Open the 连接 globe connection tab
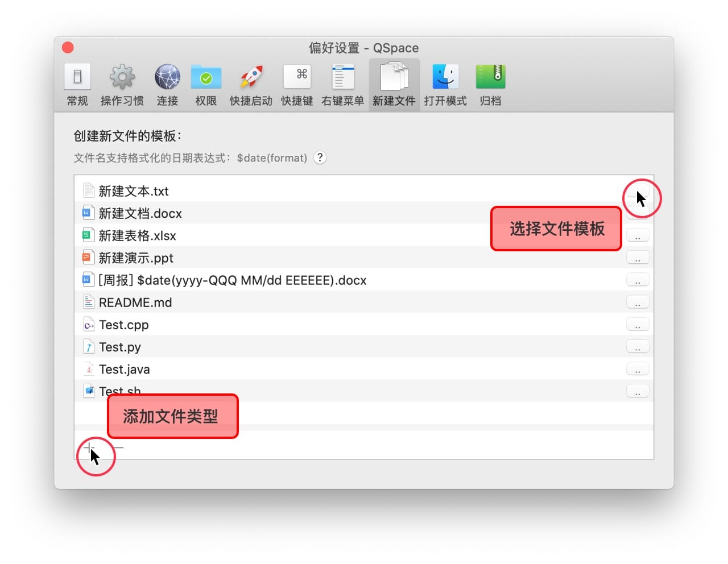728x564 pixels. (167, 85)
